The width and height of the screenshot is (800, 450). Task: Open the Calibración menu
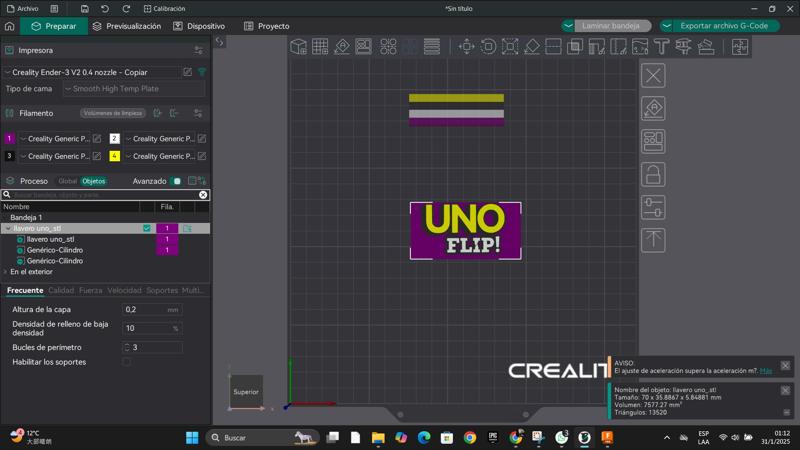pos(164,9)
